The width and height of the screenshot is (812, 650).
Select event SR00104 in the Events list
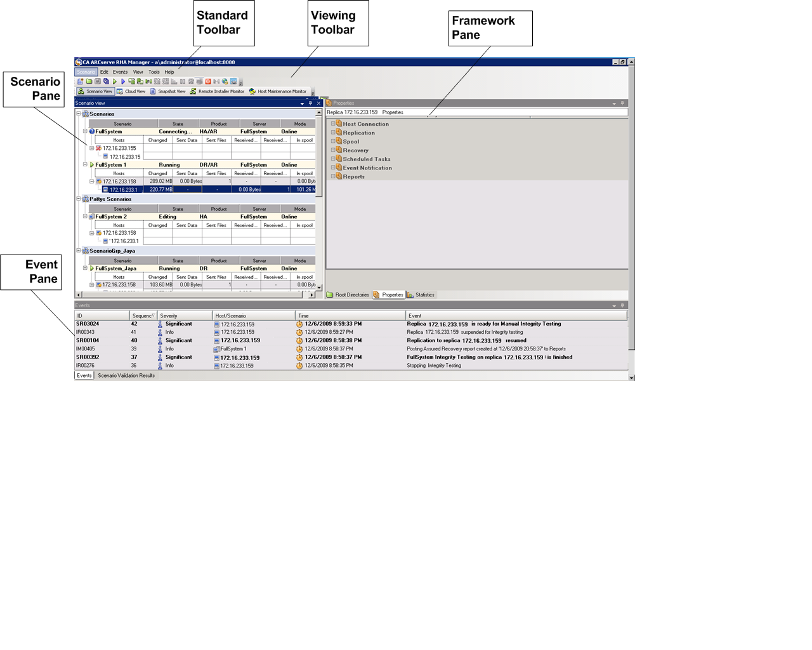[351, 340]
